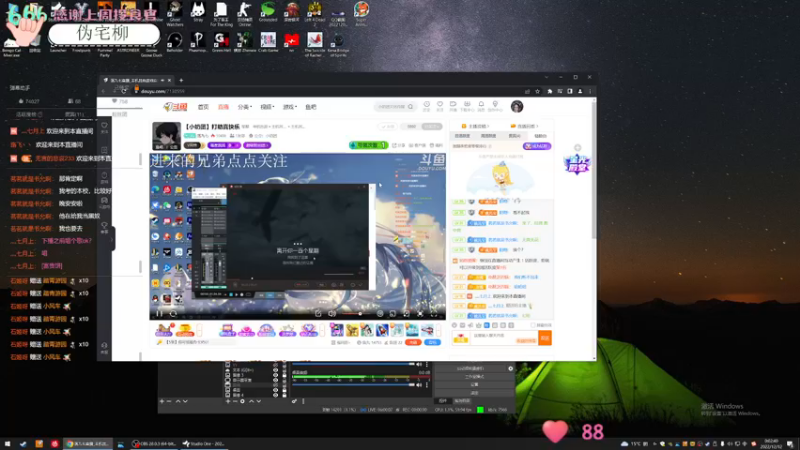800x450 pixels.
Task: Send chat message with orange 发送 button
Action: coord(545,338)
